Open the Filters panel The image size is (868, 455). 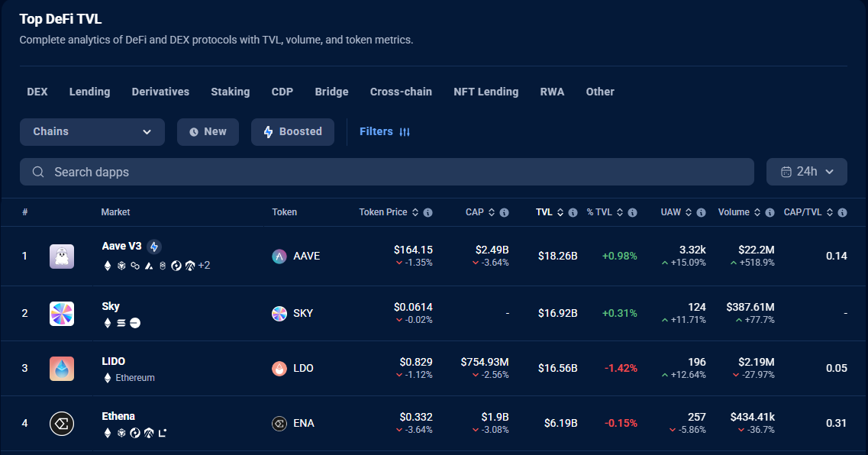tap(385, 132)
